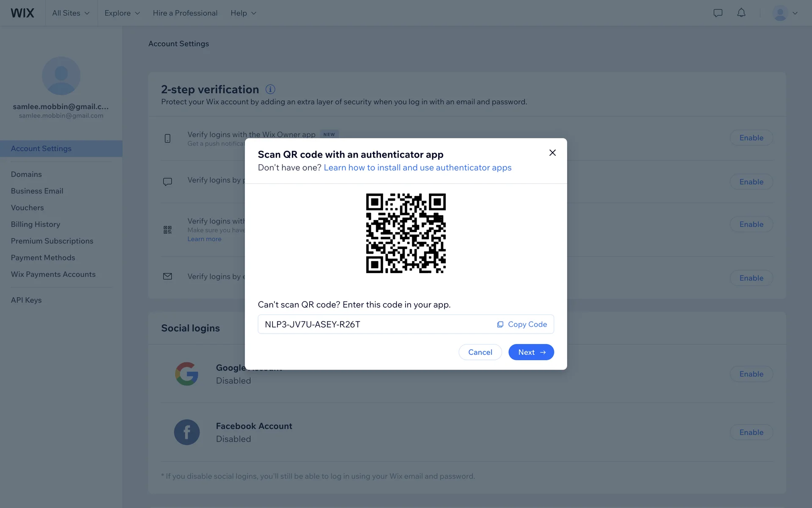The image size is (812, 508).
Task: Copy the authenticator code
Action: point(522,324)
